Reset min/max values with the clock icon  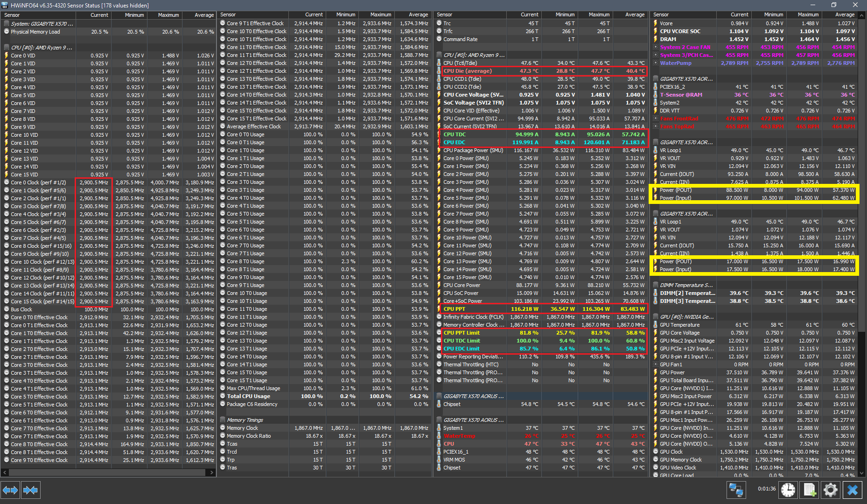(788, 490)
